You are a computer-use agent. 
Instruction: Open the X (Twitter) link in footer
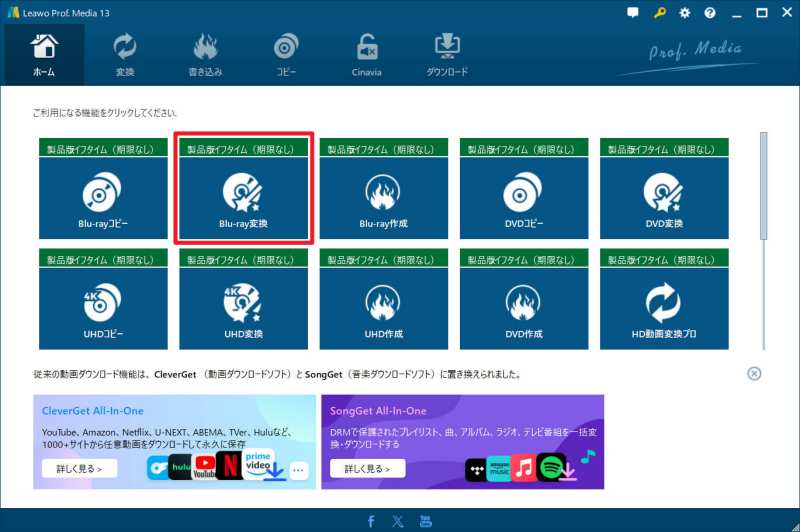[397, 521]
